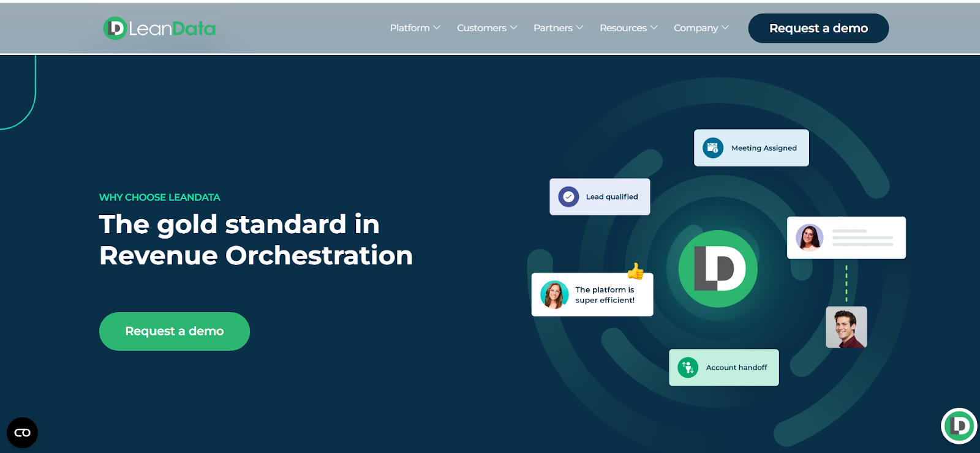The image size is (980, 453).
Task: Expand the chevron next to Partners
Action: [x=579, y=28]
